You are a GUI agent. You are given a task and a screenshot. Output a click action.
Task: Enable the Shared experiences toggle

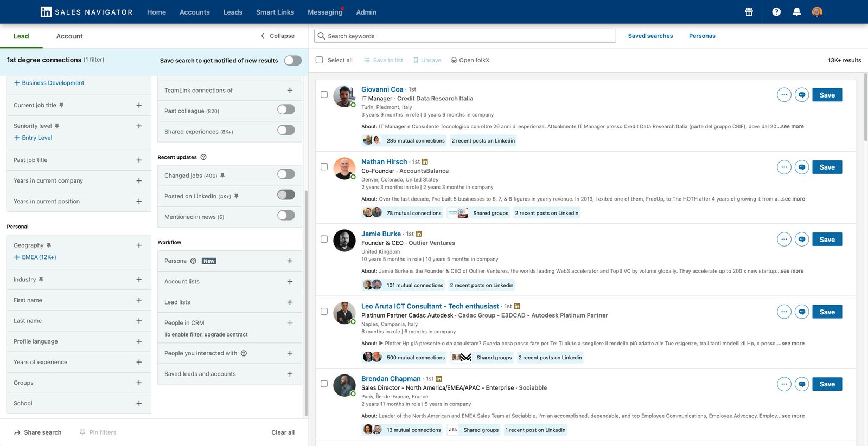tap(286, 131)
